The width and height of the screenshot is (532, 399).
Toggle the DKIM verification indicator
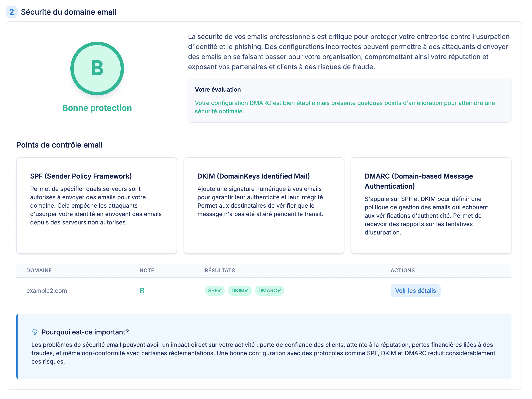point(240,290)
